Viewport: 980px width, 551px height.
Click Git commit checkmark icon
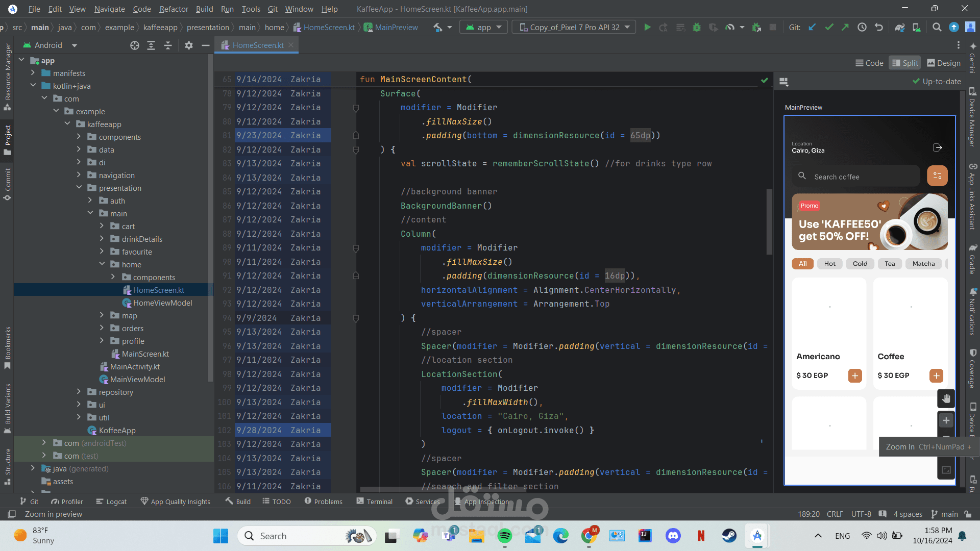829,28
